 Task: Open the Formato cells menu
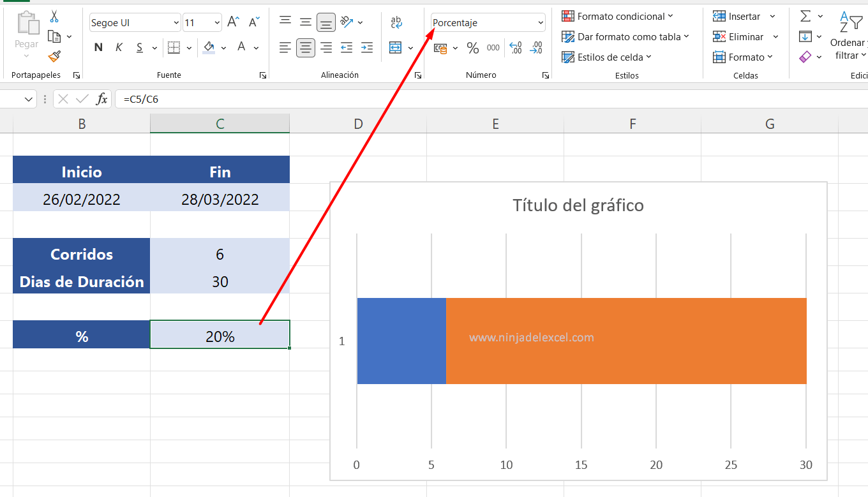pyautogui.click(x=742, y=57)
